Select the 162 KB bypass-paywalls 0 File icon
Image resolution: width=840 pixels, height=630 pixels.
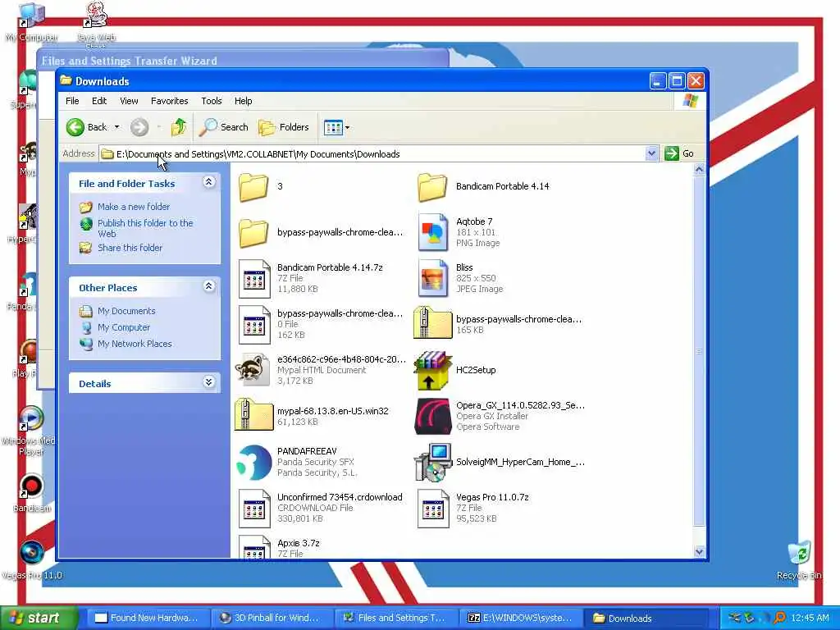point(254,325)
